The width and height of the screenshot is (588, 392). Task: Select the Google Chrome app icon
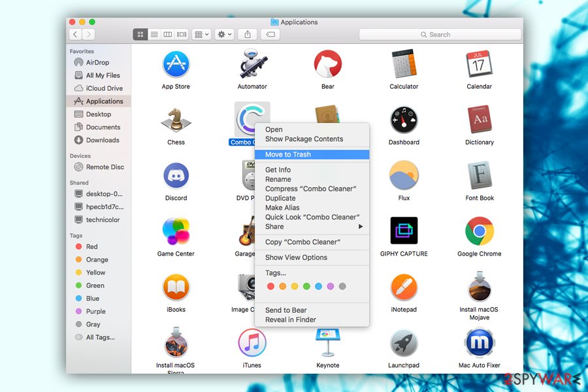(x=480, y=231)
